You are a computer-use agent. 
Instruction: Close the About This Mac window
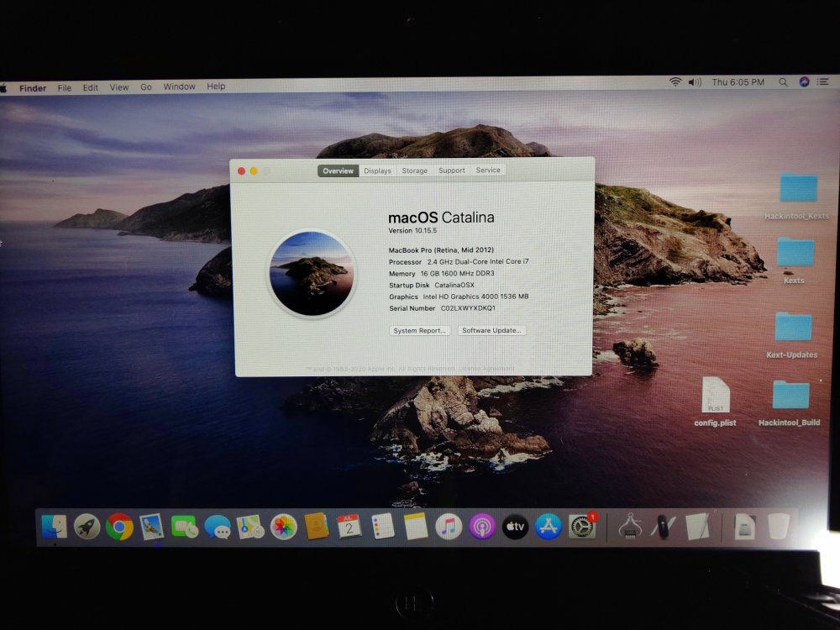coord(242,171)
